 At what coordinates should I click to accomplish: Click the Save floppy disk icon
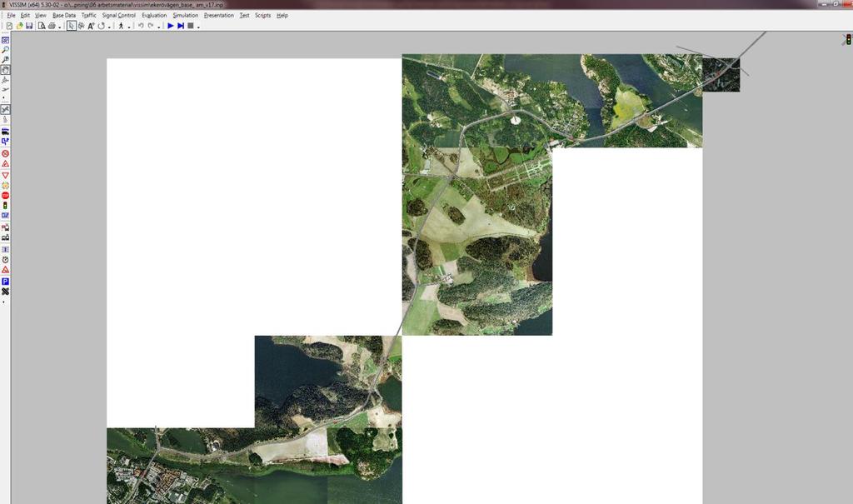[29, 26]
